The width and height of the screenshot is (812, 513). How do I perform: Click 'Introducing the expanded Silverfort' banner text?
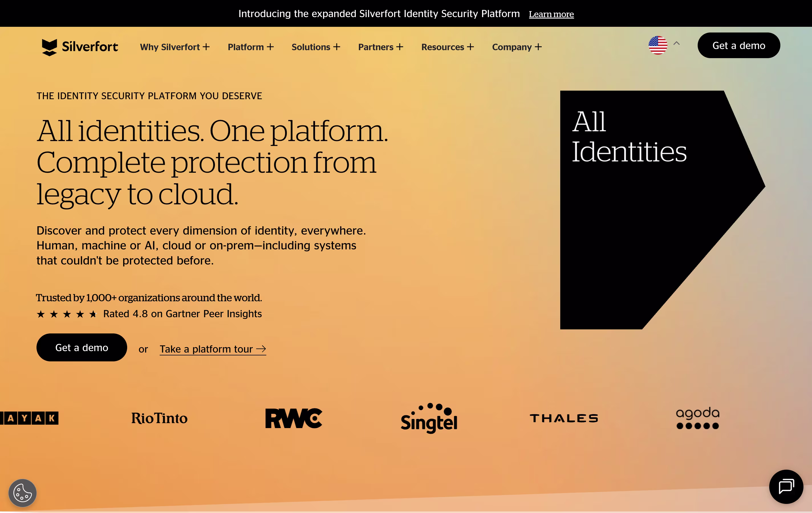point(379,14)
